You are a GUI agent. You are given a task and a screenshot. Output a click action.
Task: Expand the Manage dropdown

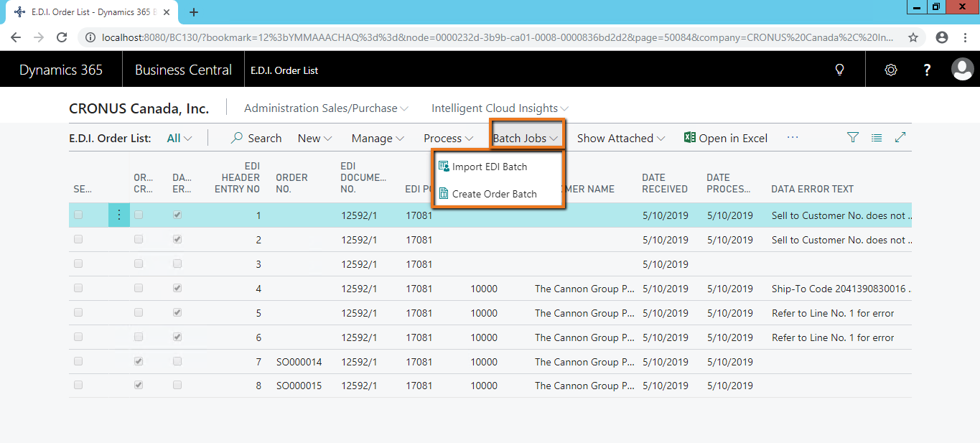(378, 139)
